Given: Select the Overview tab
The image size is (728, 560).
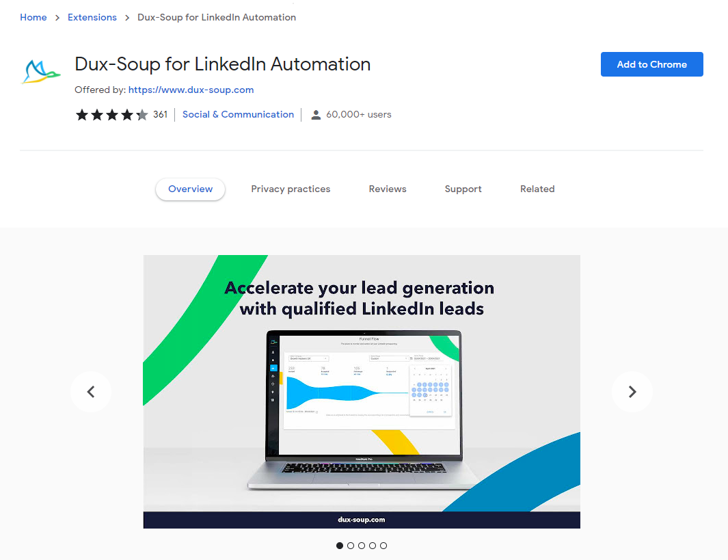Looking at the screenshot, I should coord(190,189).
